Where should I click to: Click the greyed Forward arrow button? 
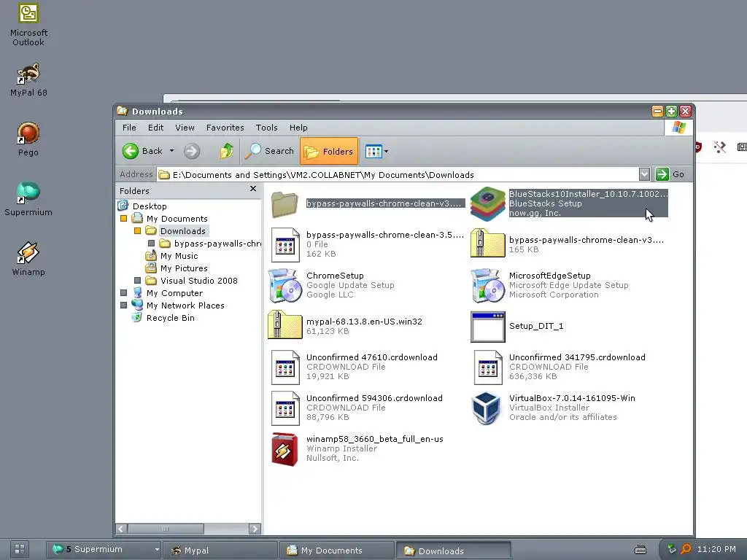click(192, 151)
